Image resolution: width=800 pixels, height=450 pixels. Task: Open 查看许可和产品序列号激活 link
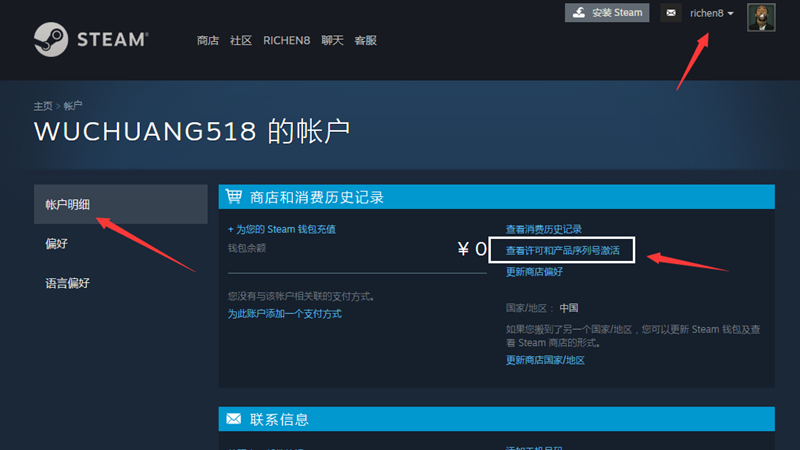point(562,250)
